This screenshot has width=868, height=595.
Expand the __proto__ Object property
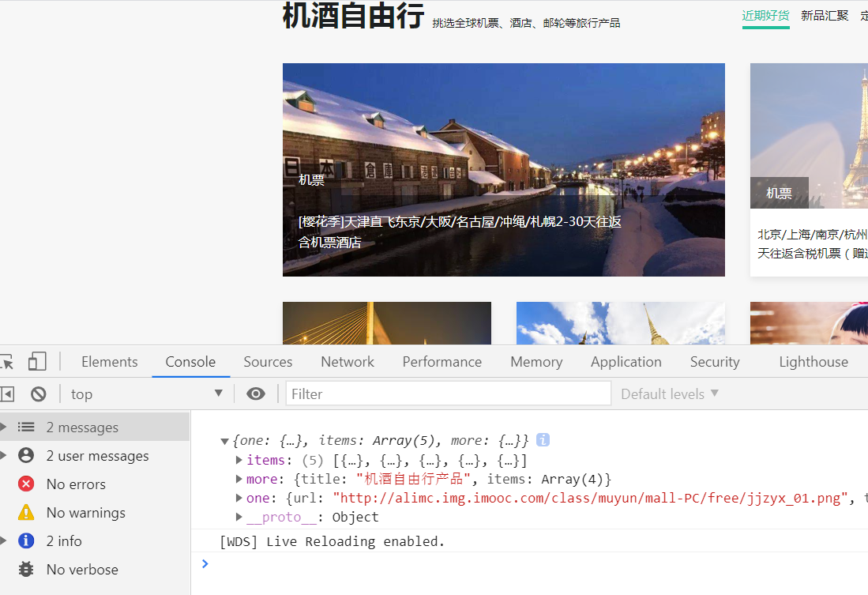click(x=239, y=516)
